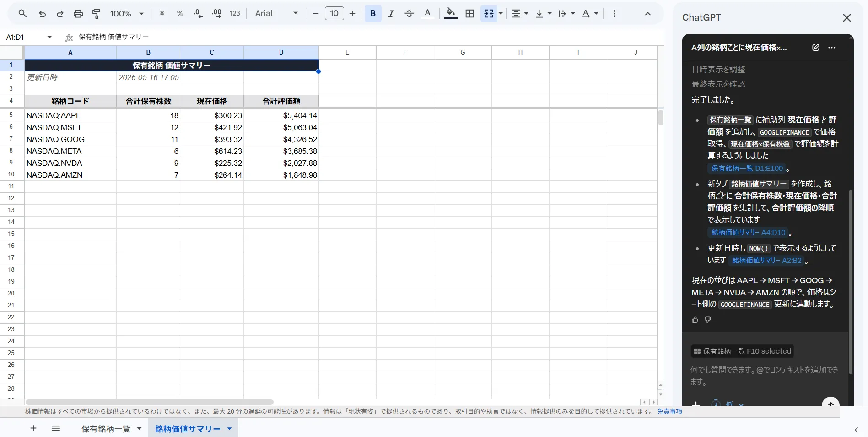
Task: Format cells as yen currency
Action: pos(162,14)
